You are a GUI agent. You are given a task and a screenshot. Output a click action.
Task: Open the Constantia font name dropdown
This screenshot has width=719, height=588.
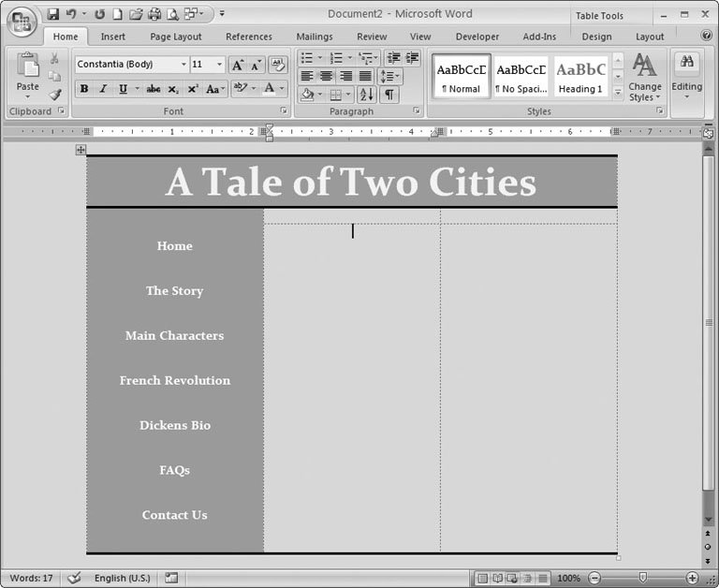coord(183,65)
